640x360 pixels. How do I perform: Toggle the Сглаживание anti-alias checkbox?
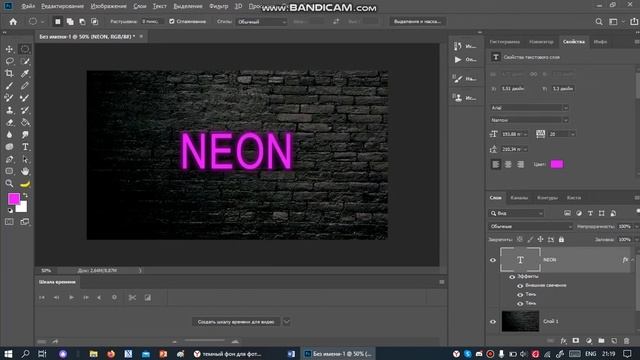(x=172, y=22)
